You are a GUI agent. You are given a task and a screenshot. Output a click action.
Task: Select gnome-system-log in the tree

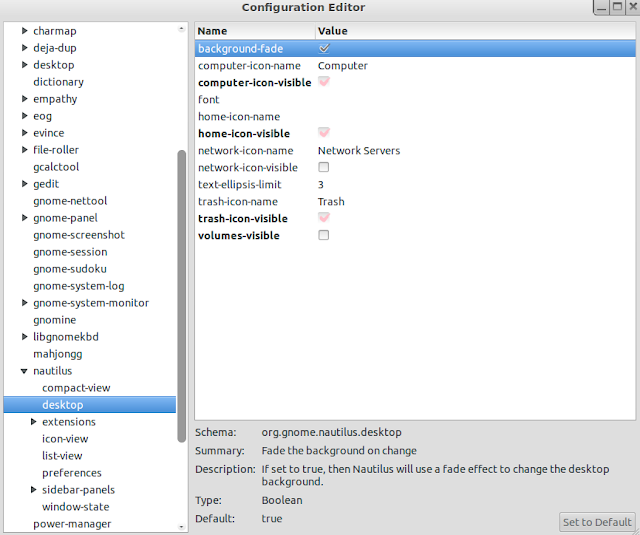(x=79, y=286)
